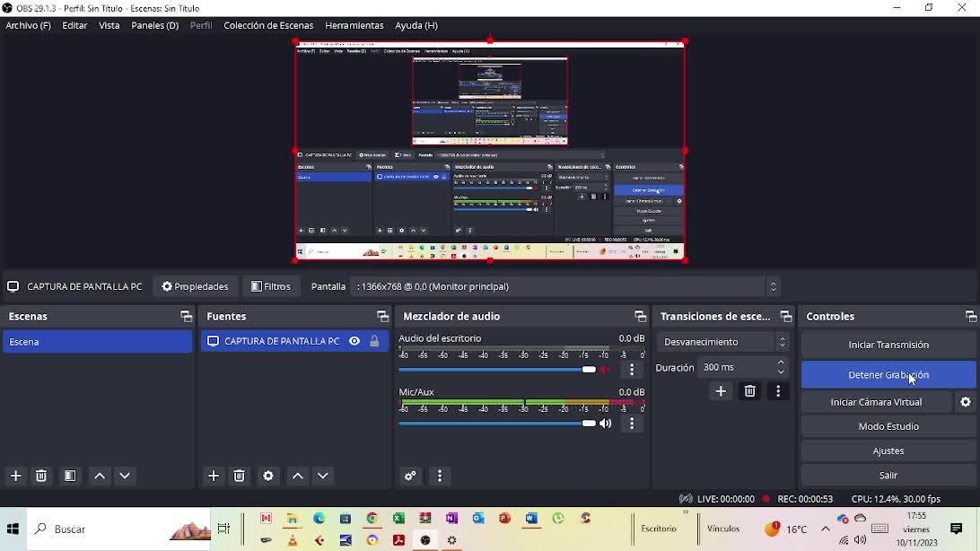Add a new scene with plus icon
The image size is (980, 551).
(16, 477)
